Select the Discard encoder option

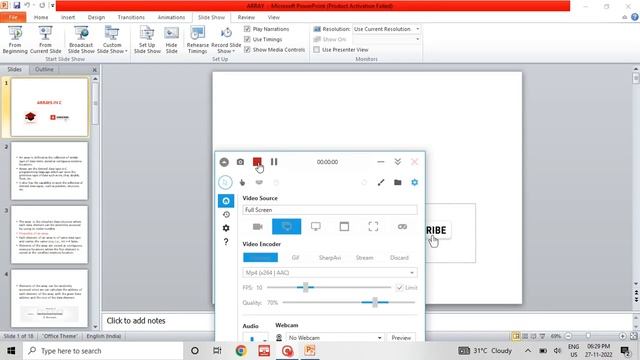pyautogui.click(x=399, y=258)
